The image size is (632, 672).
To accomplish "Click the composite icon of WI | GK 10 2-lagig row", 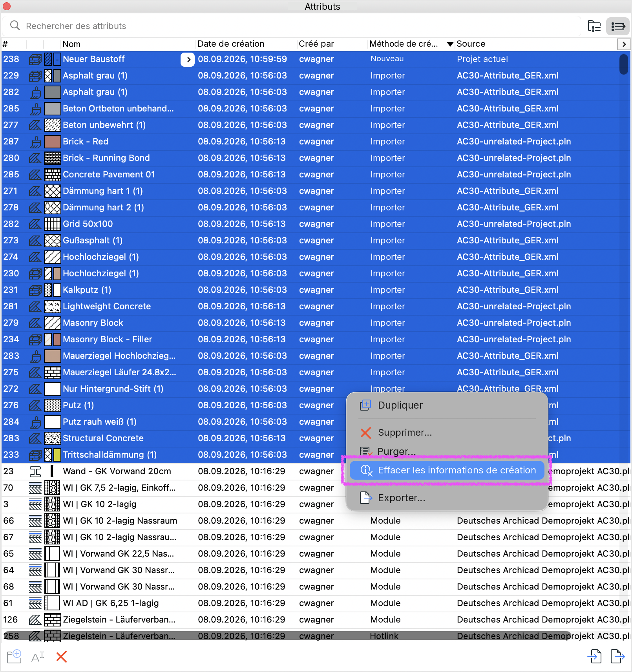I will (35, 504).
